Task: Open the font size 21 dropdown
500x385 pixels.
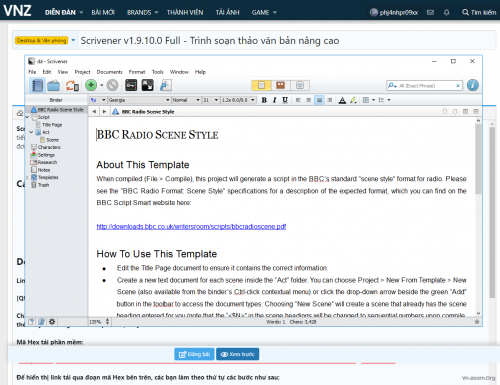Action: point(210,100)
